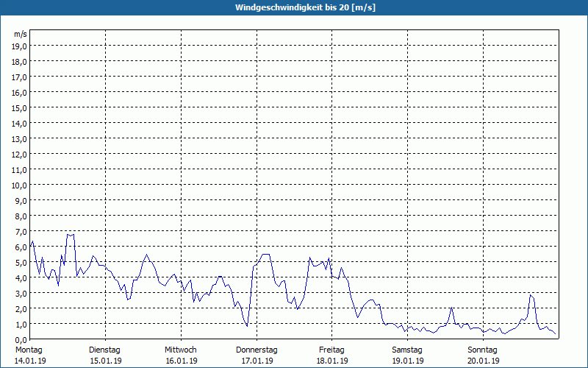Click the 3,0 value on the y-axis
Image resolution: width=588 pixels, height=368 pixels.
[x=21, y=293]
